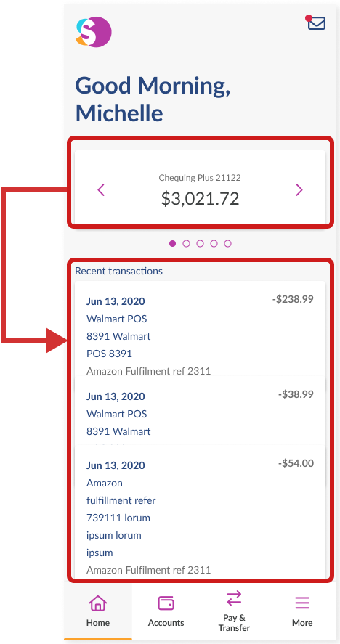
Task: Show previous account with left chevron
Action: tap(101, 189)
